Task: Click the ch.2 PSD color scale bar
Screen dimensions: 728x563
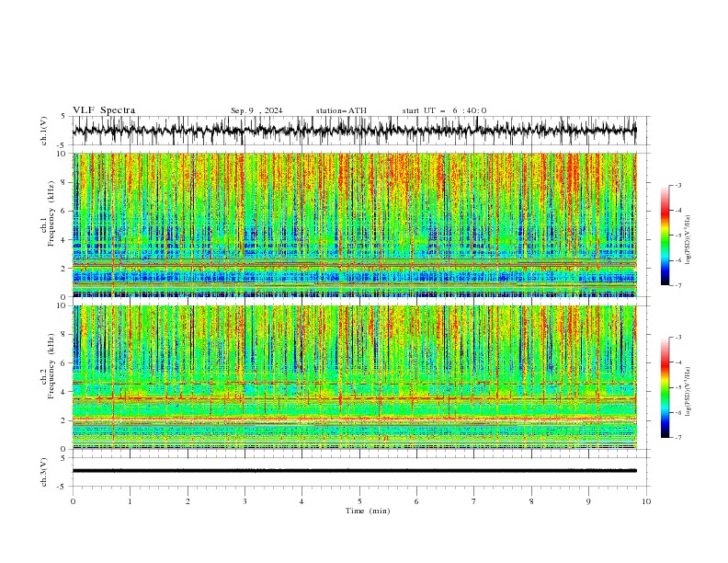Action: [665, 387]
